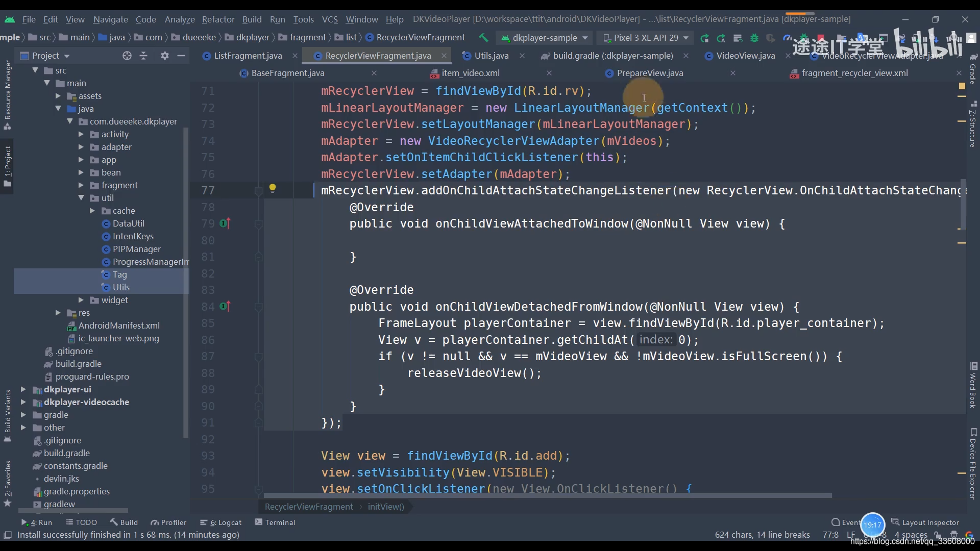
Task: Click the RecyclerViewFragment breadcrumb in navigation bar
Action: tap(415, 37)
